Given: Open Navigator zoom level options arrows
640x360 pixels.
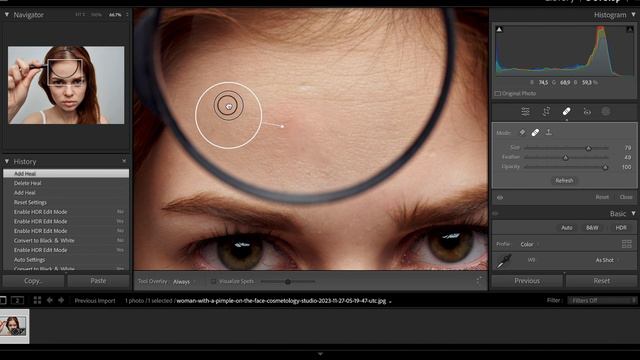Looking at the screenshot, I should tap(127, 15).
